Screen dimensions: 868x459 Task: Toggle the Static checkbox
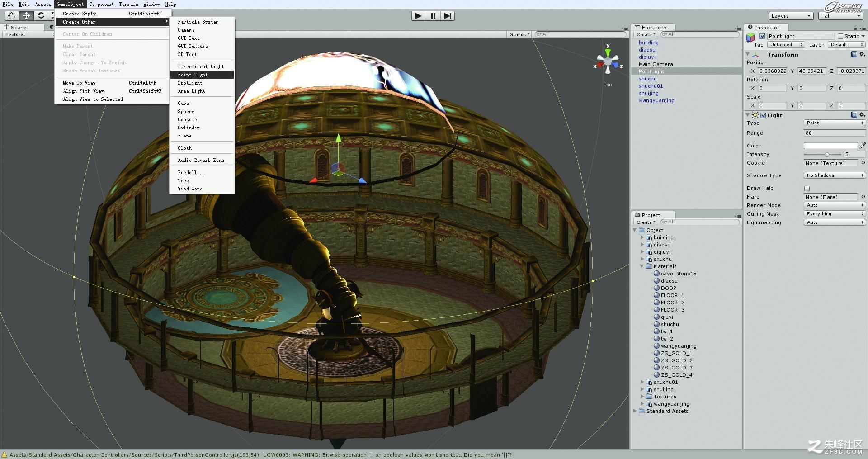click(x=840, y=36)
